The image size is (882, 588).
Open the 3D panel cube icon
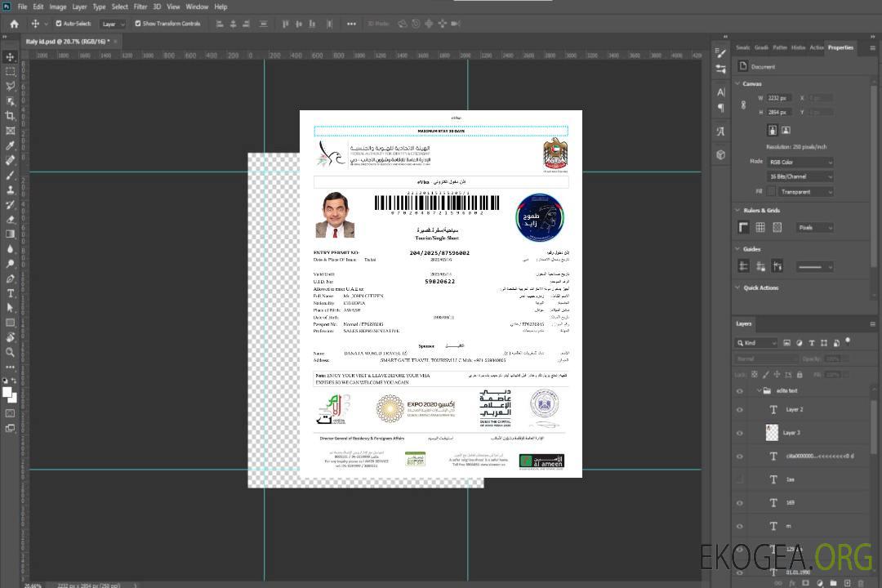click(x=720, y=154)
